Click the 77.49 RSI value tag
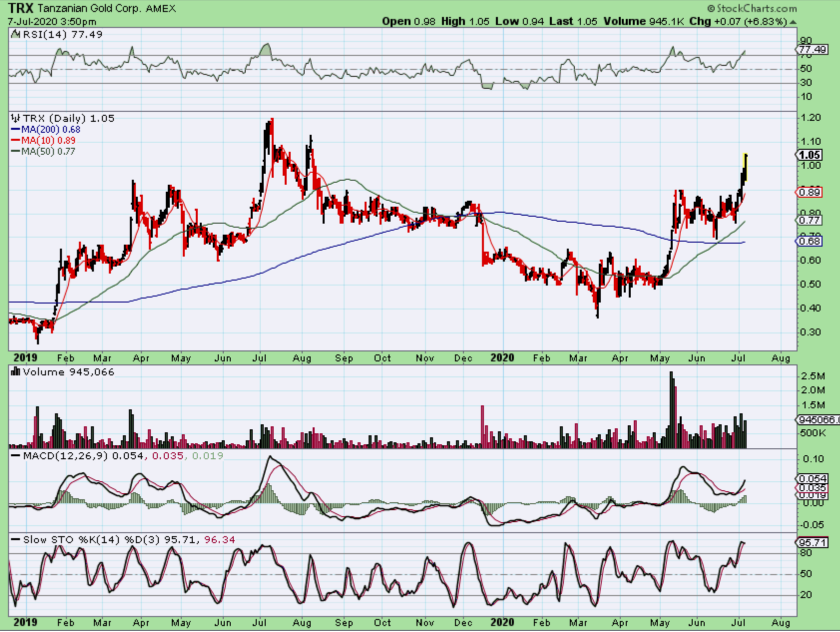The image size is (840, 632). click(812, 49)
